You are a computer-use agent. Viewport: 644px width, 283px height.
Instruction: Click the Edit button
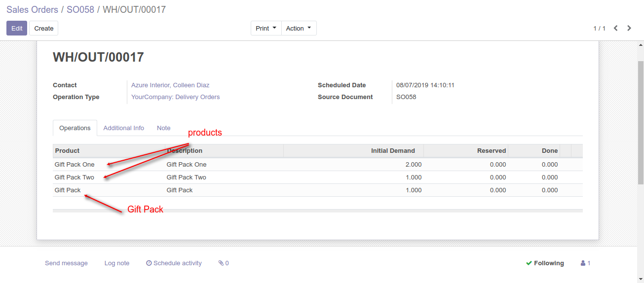click(17, 28)
